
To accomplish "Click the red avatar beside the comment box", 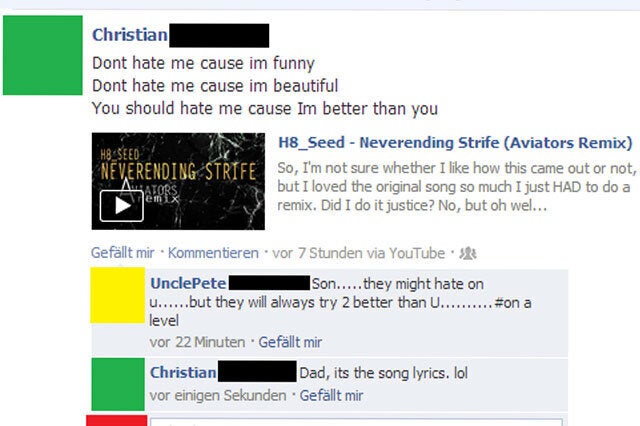I will (x=117, y=421).
